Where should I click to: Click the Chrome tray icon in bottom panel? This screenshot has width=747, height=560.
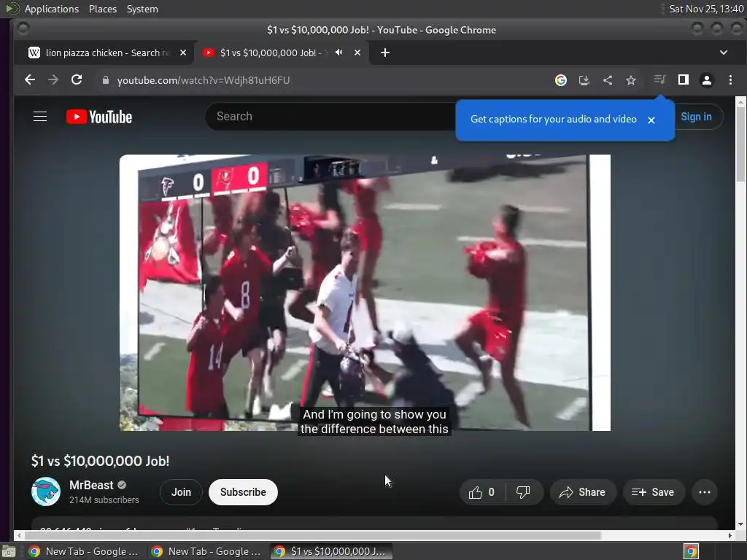click(x=691, y=551)
